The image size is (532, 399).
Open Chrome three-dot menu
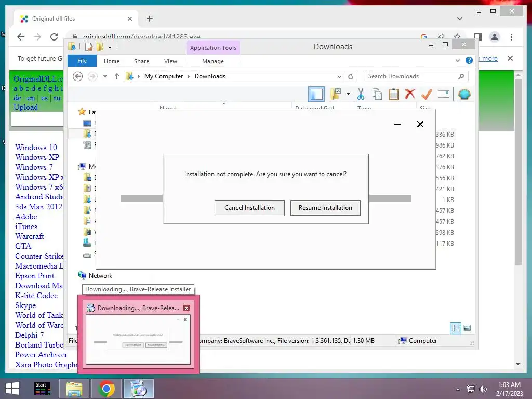click(511, 37)
